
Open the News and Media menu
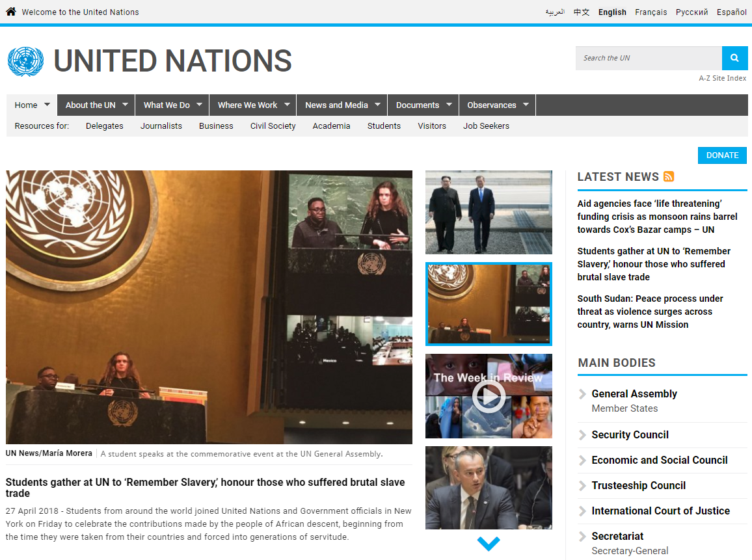tap(337, 105)
